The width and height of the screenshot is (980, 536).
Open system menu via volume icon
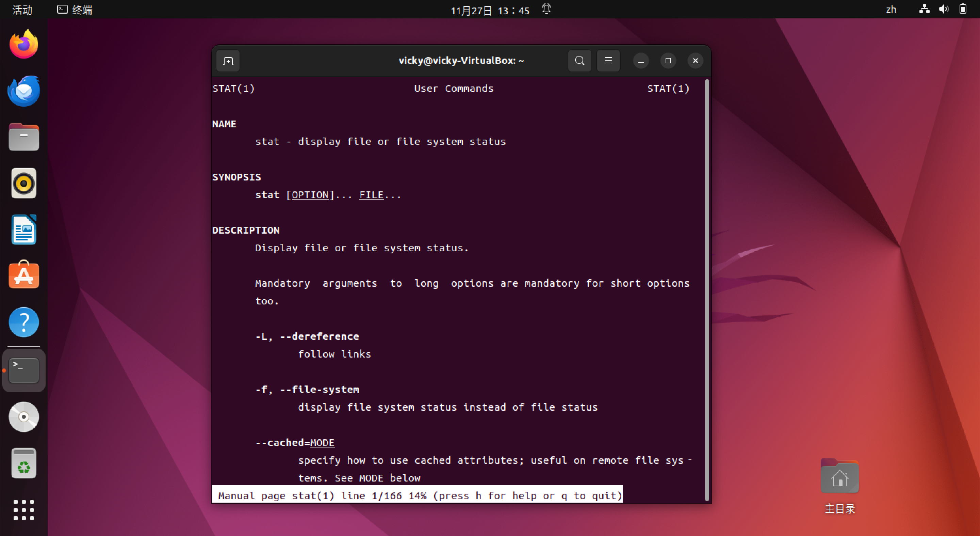coord(944,9)
